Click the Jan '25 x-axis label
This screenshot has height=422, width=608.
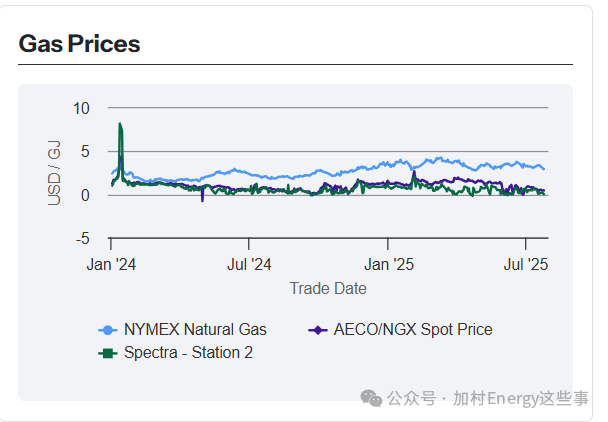(388, 265)
